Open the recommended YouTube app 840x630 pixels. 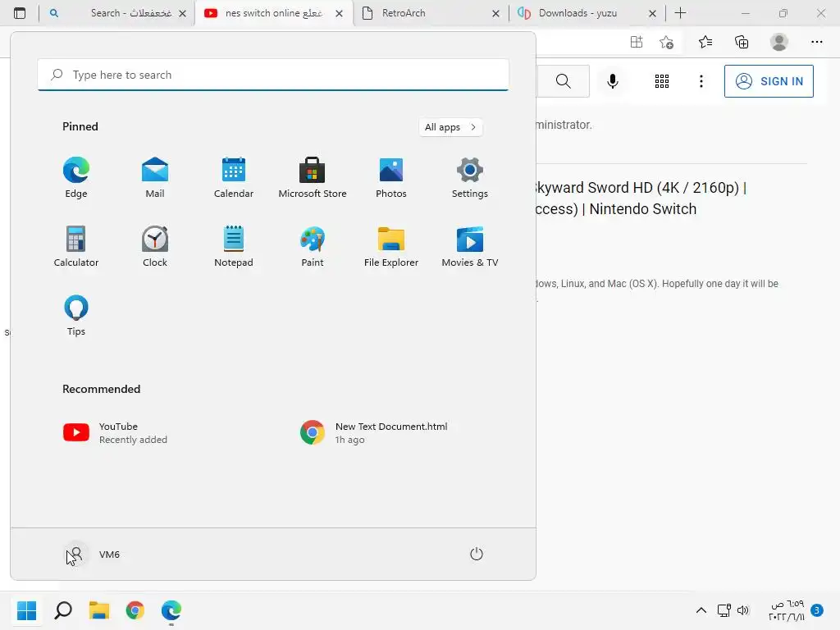pos(115,433)
